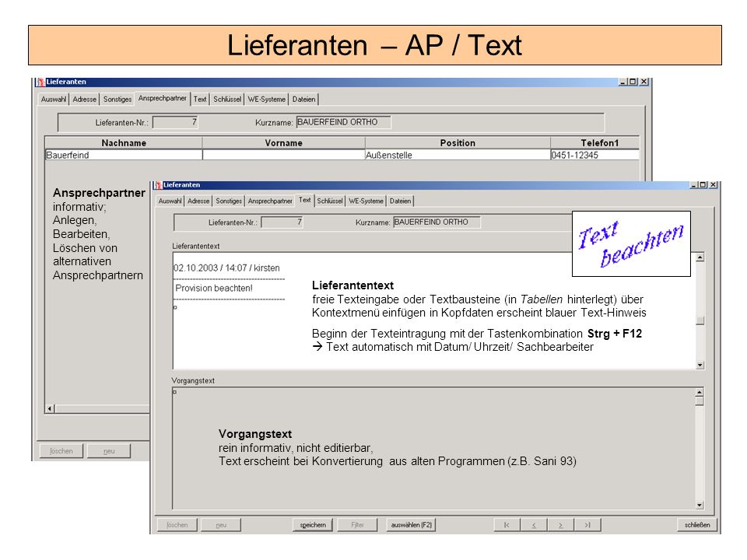Image resolution: width=747 pixels, height=560 pixels.
Task: Switch to Sonstiges tab in the back window
Action: coord(117,99)
